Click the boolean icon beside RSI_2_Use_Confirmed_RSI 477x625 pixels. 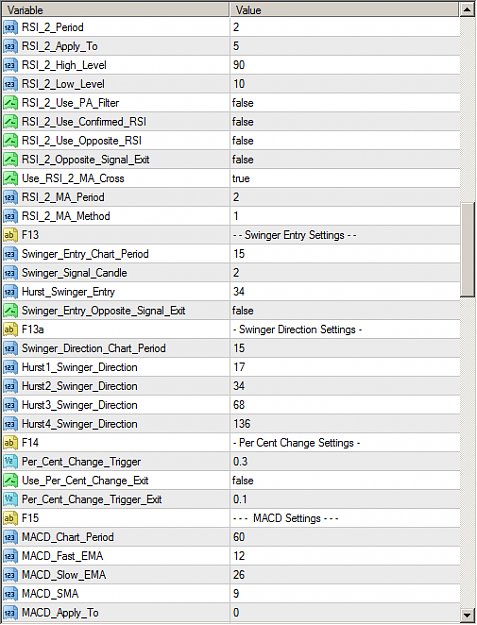(x=10, y=122)
